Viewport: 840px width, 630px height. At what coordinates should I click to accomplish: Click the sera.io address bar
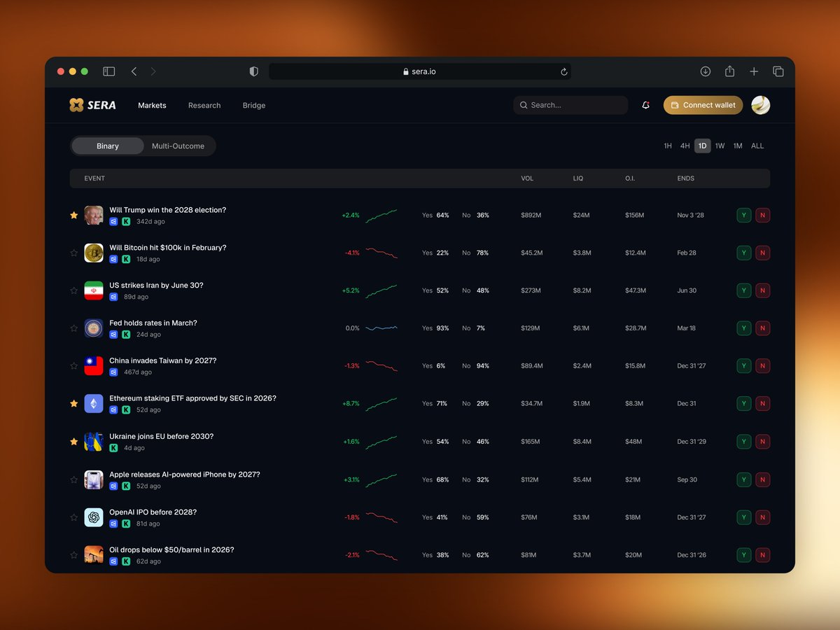coord(420,71)
